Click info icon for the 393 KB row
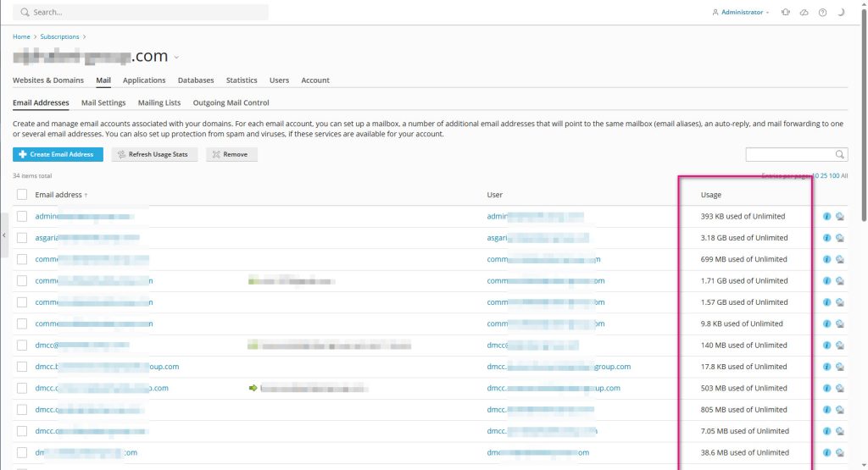868x470 pixels. [x=826, y=217]
